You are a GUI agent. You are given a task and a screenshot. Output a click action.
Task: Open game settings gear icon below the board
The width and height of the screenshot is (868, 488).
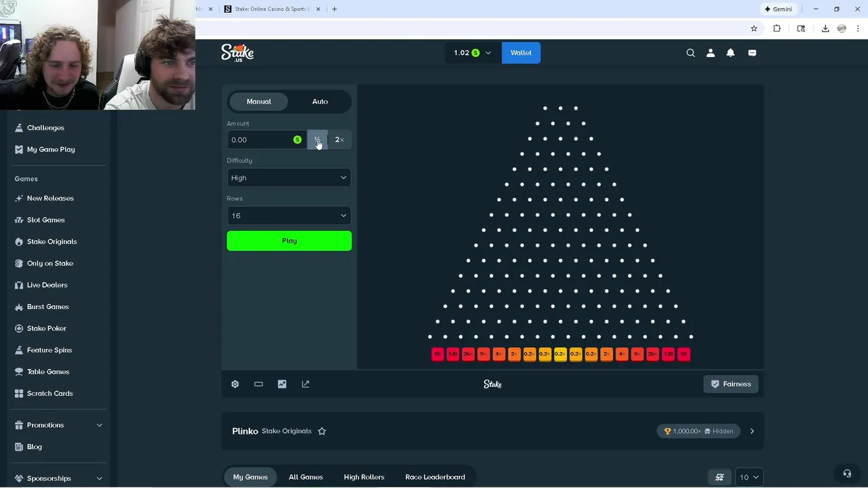235,384
